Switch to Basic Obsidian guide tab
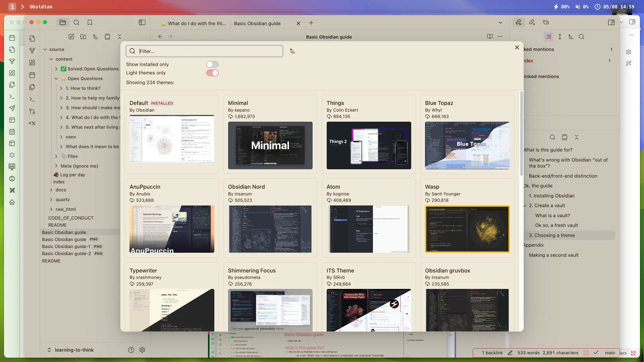The image size is (644, 362). [257, 23]
